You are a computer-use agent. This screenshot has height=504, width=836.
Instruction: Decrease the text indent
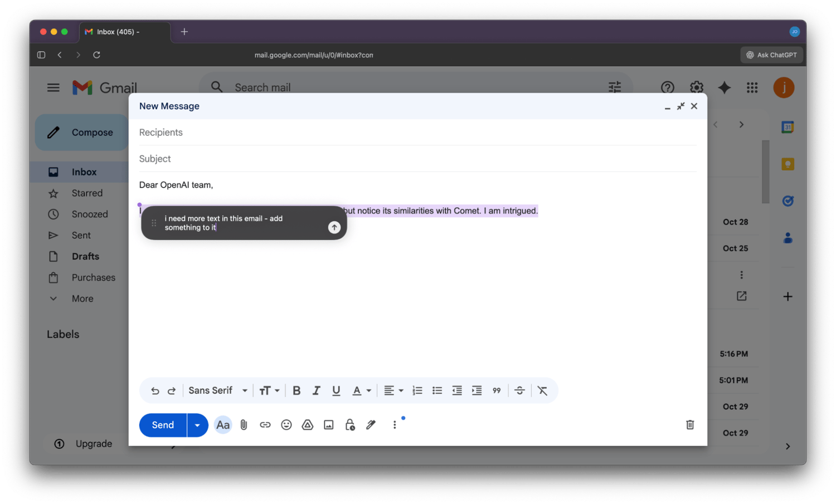coord(457,391)
